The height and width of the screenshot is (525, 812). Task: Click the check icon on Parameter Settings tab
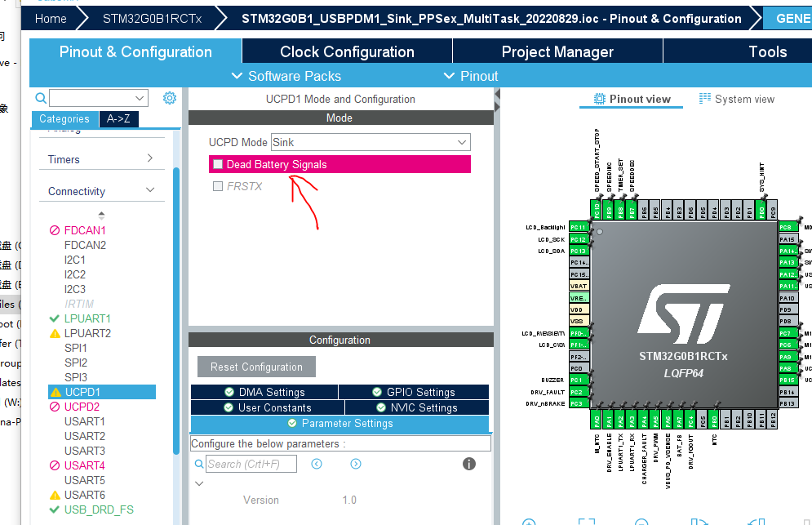click(x=292, y=424)
